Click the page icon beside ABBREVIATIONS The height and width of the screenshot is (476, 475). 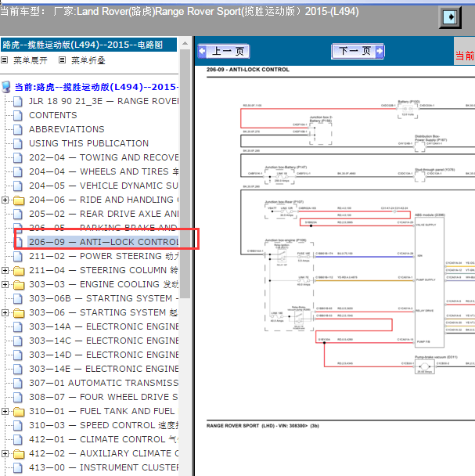coord(18,130)
